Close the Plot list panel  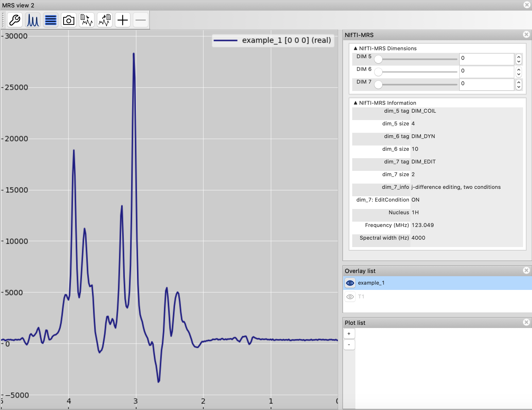coord(526,322)
